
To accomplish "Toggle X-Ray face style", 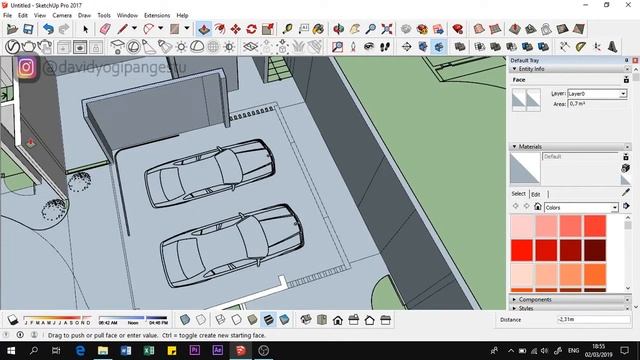I will 185,320.
